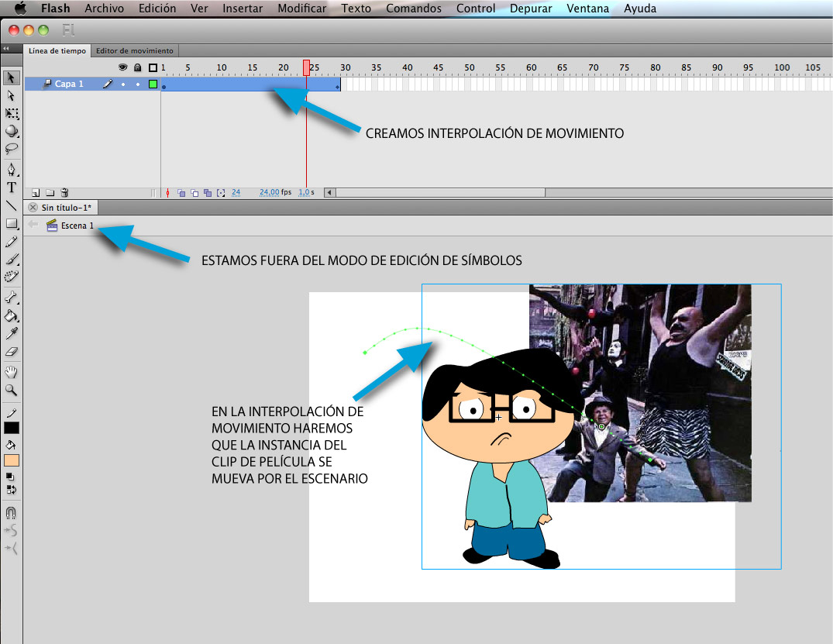The height and width of the screenshot is (644, 833).
Task: Toggle the Smooth option in toolbar
Action: tap(11, 530)
